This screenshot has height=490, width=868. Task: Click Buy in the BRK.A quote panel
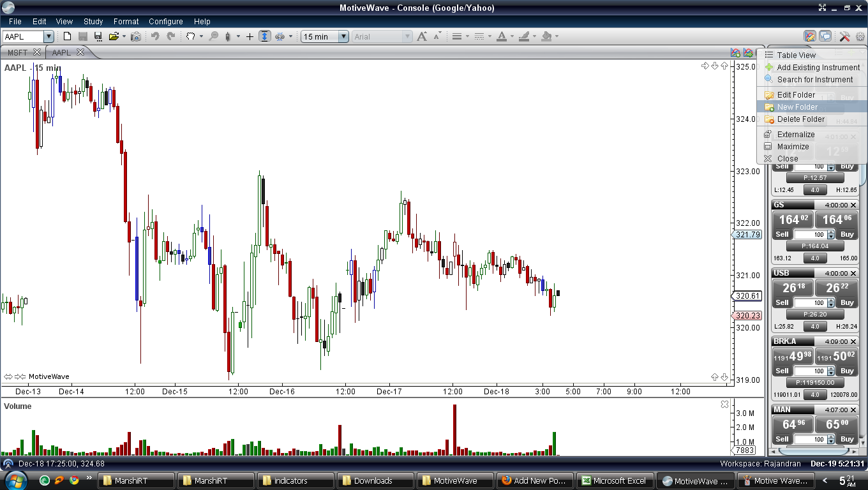click(x=847, y=371)
